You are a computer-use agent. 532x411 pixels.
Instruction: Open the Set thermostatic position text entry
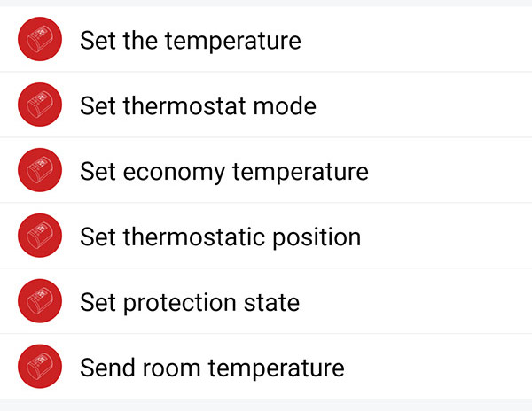(x=221, y=237)
